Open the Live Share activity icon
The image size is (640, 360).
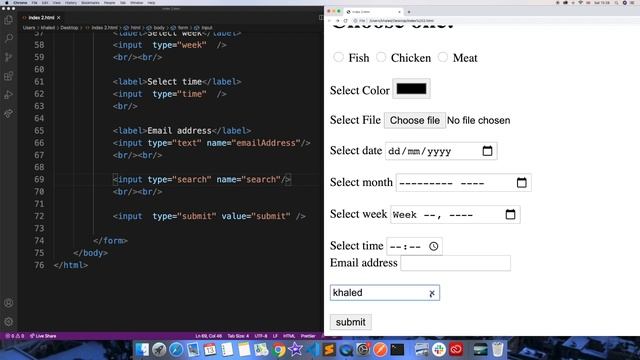tap(9, 113)
